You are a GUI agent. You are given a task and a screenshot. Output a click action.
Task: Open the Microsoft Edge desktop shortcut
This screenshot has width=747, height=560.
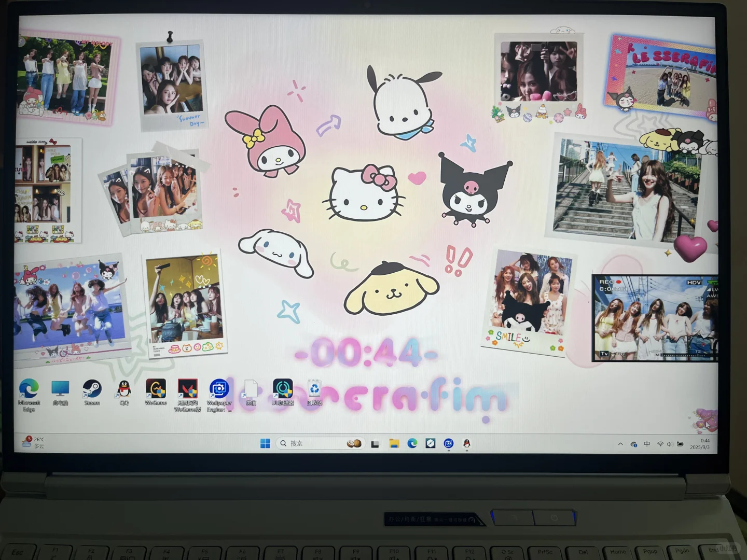[29, 395]
